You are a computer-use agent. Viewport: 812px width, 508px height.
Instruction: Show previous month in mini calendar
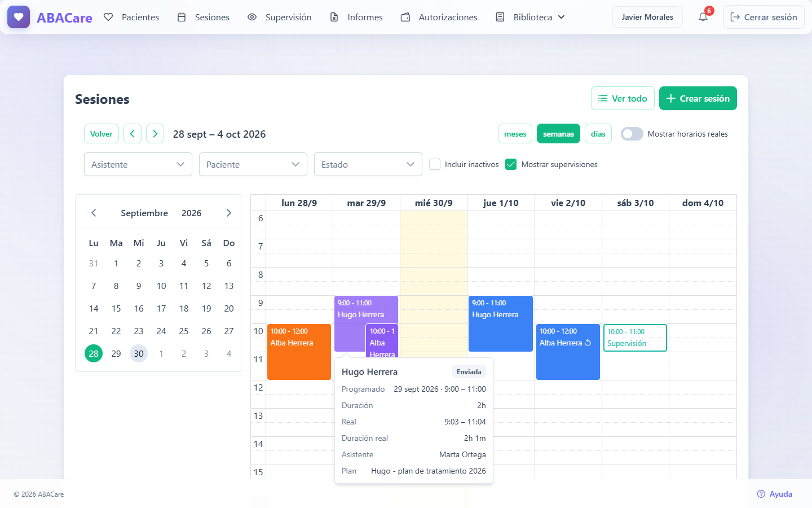[x=94, y=213]
